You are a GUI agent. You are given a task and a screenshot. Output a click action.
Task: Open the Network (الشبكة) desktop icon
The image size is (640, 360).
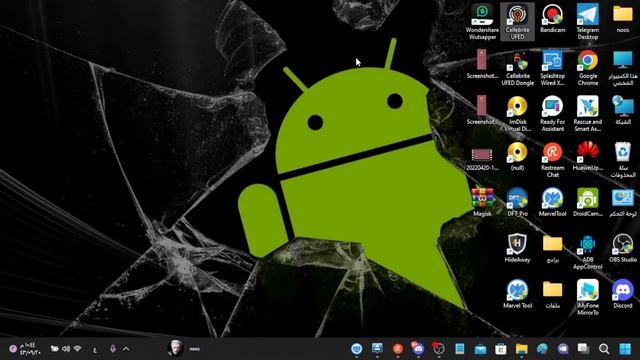tap(622, 111)
